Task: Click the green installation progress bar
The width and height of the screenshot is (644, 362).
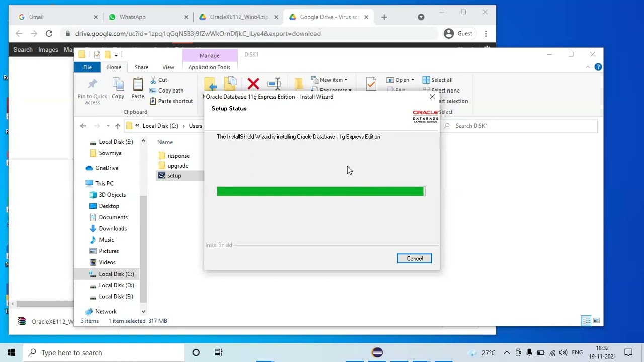Action: pyautogui.click(x=321, y=191)
